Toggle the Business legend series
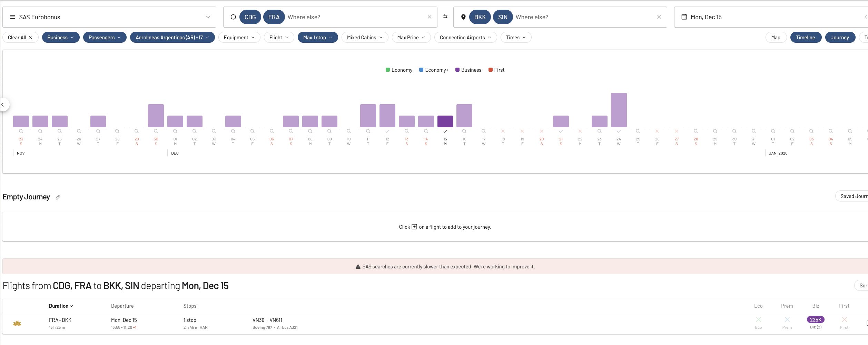Viewport: 868px width, 345px height. point(468,70)
